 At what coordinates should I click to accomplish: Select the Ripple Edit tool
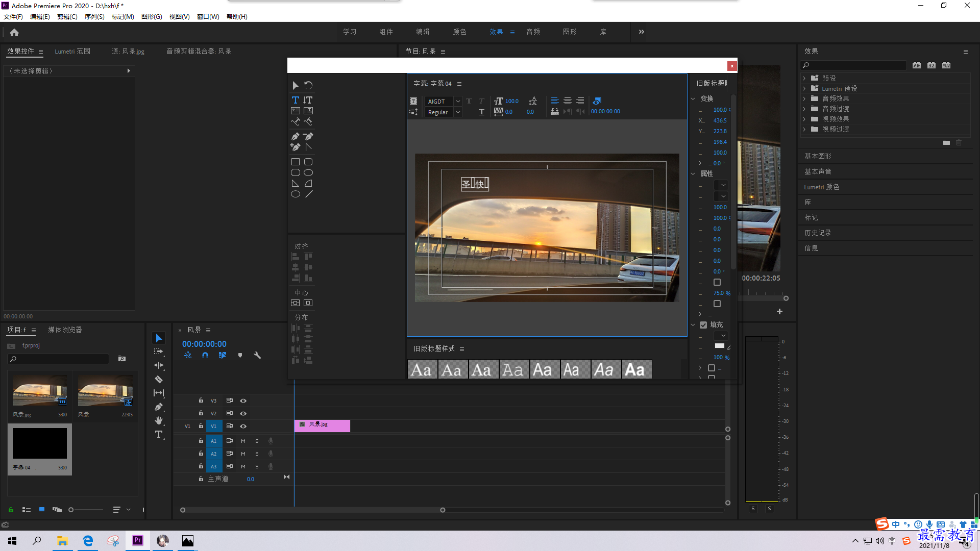point(159,365)
